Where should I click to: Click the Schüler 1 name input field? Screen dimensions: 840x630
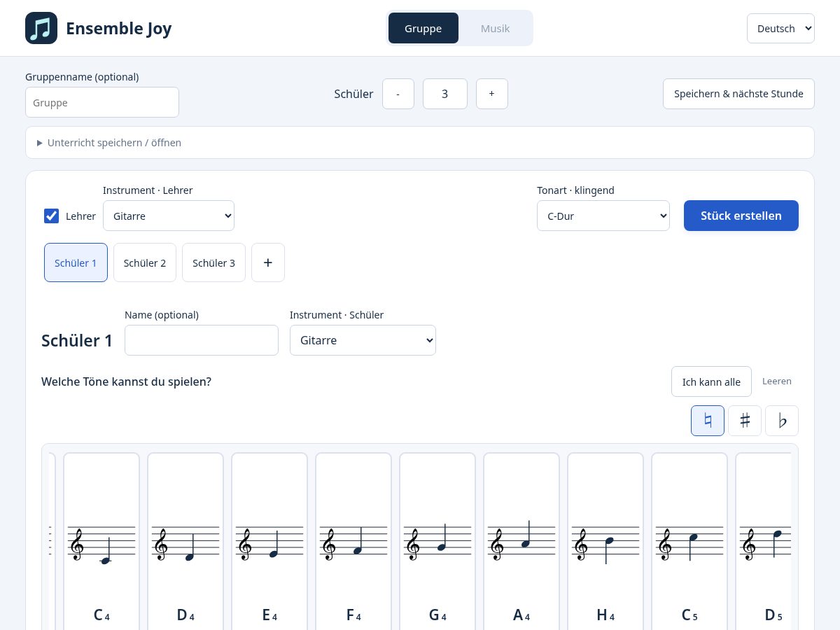click(202, 340)
